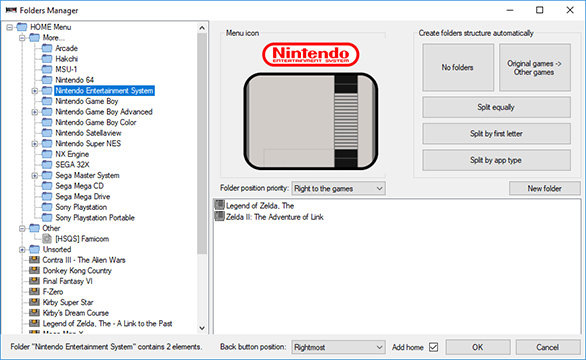
Task: Select Nintendo Satellaview tree item
Action: 88,133
